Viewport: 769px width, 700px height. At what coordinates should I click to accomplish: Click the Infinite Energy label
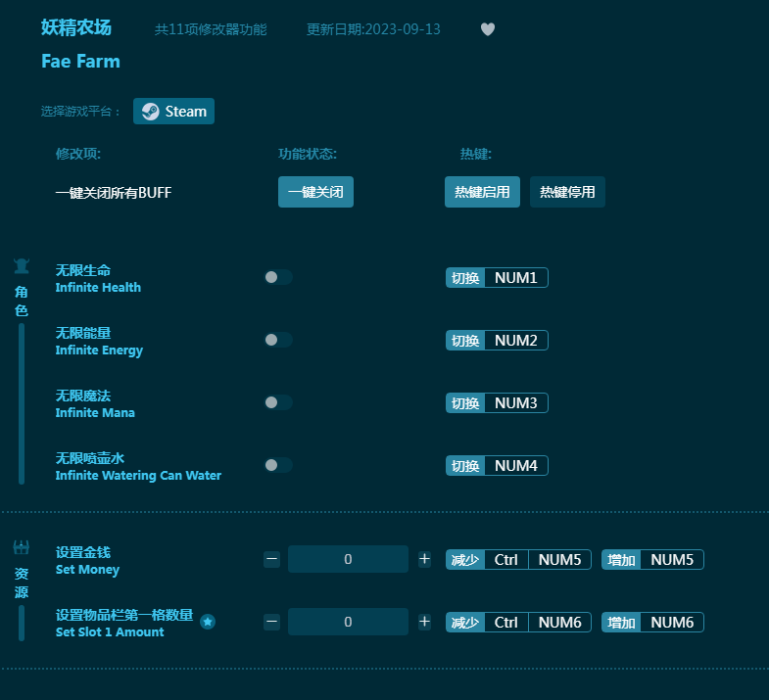pos(99,350)
